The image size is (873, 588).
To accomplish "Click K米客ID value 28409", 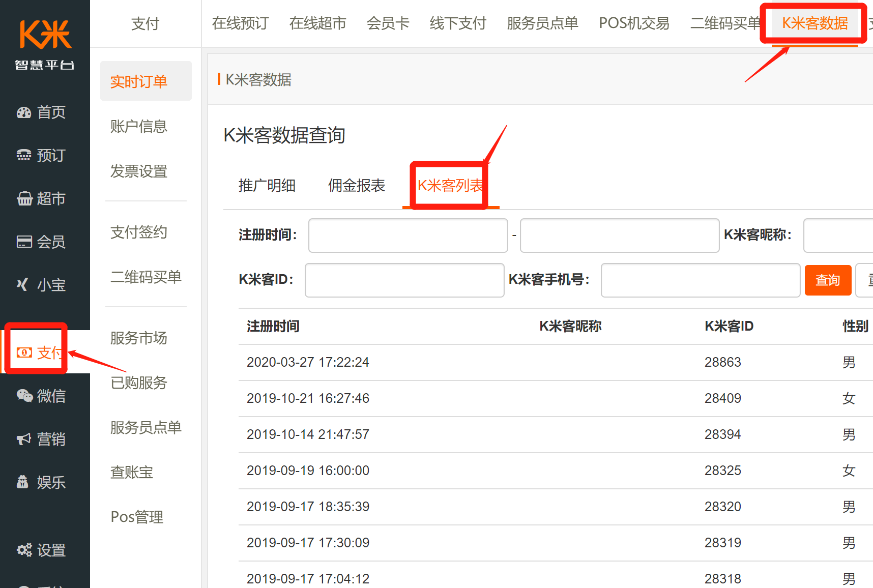I will click(723, 398).
